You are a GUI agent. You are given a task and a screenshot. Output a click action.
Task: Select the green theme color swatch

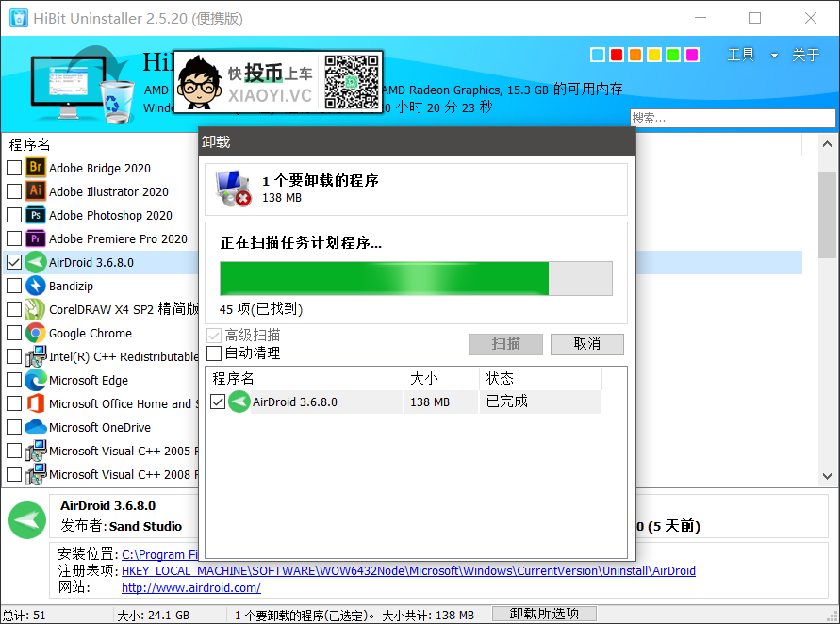click(x=673, y=55)
